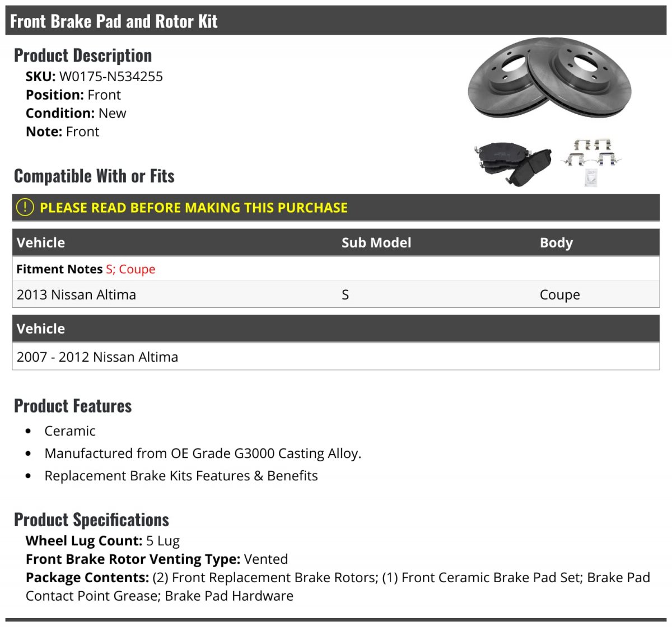Image resolution: width=672 pixels, height=627 pixels.
Task: Click the Compatible With or Fits heading
Action: [x=94, y=176]
